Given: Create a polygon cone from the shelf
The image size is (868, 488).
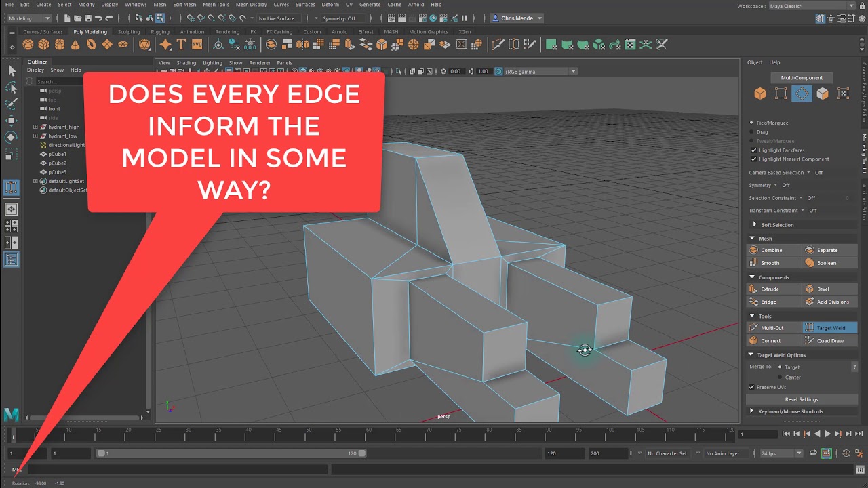Looking at the screenshot, I should pos(75,45).
